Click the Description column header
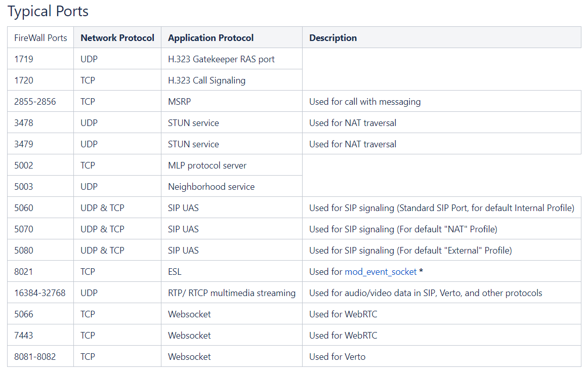Viewport: 588px width, 374px height. [x=442, y=37]
